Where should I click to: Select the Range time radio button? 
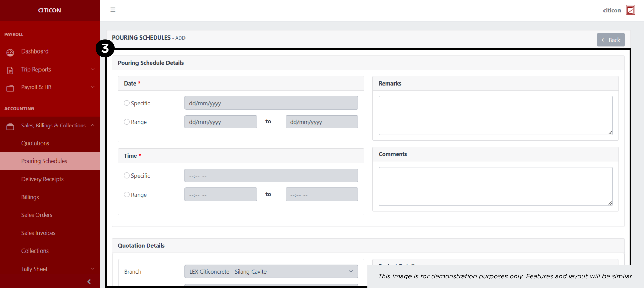tap(127, 194)
